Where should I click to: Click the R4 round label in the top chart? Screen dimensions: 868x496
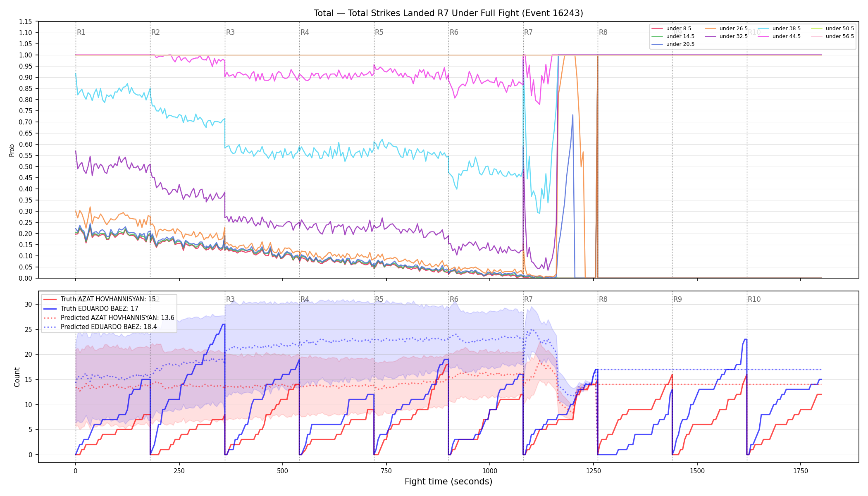(x=305, y=32)
